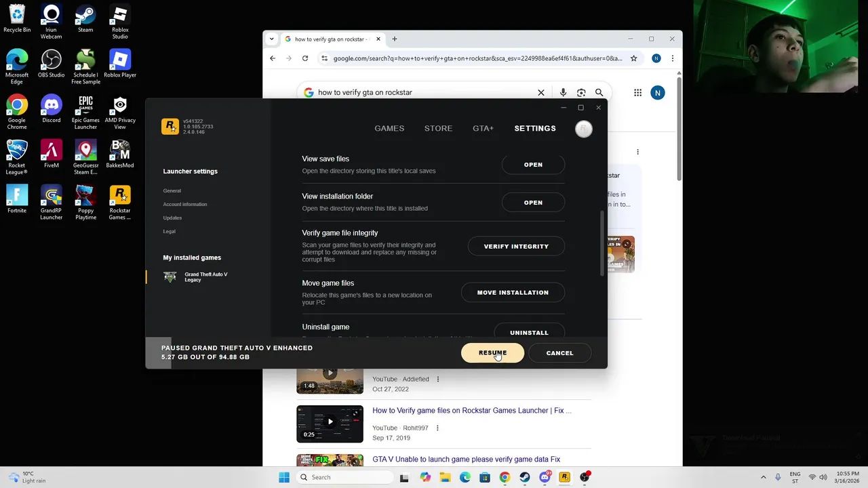The width and height of the screenshot is (868, 488).
Task: Open the Roblox Player desktop shortcut
Action: pos(120,64)
